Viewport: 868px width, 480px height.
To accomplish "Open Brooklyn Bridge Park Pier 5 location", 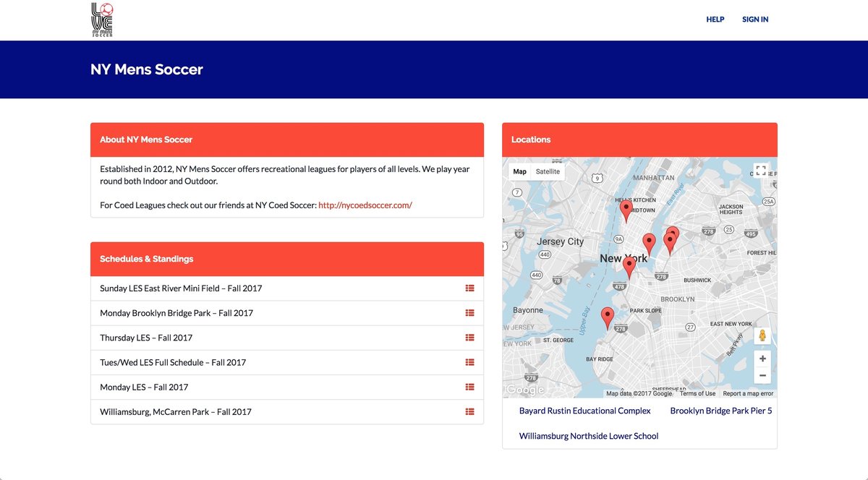I will 721,411.
